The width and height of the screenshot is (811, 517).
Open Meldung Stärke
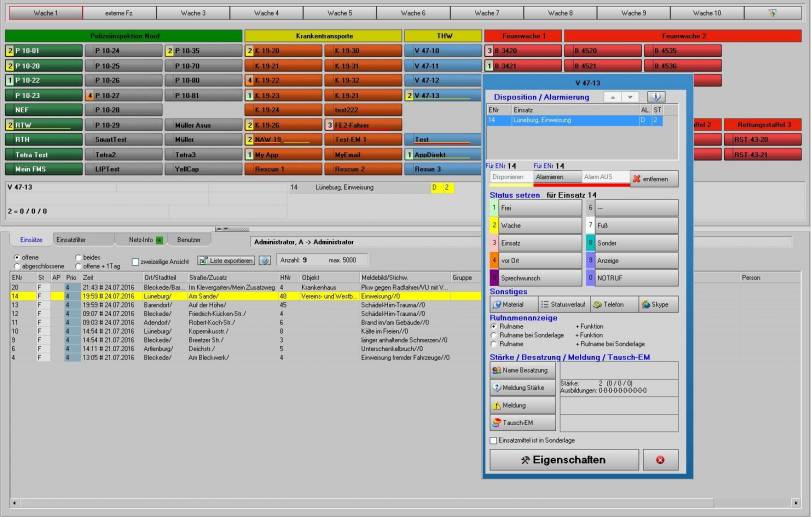(x=521, y=387)
